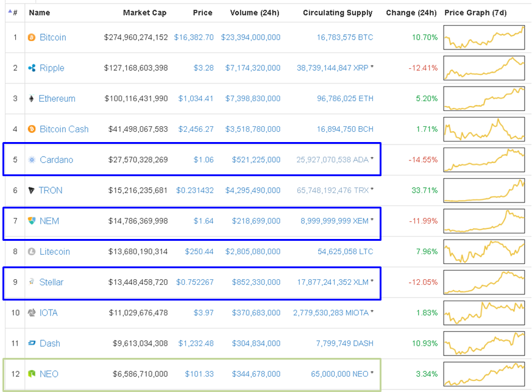Click the NEO logo icon

point(32,374)
